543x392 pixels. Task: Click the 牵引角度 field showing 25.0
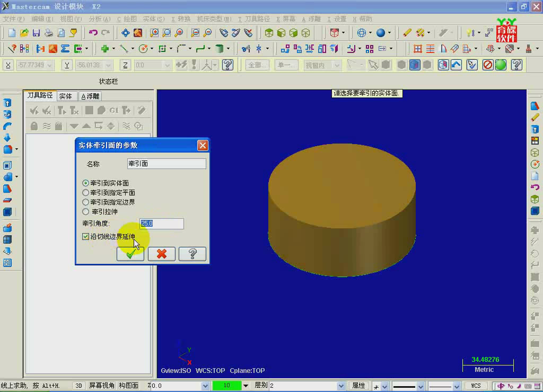162,224
